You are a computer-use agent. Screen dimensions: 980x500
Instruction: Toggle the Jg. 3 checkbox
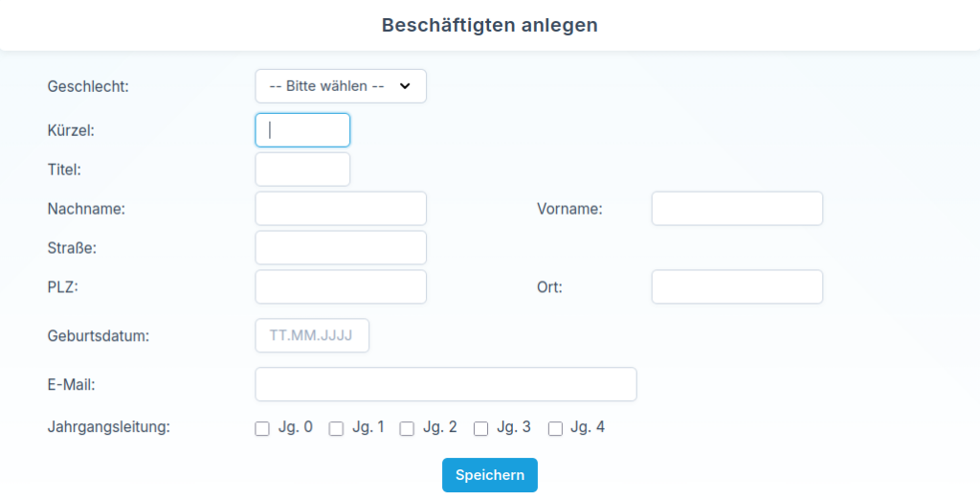point(481,429)
